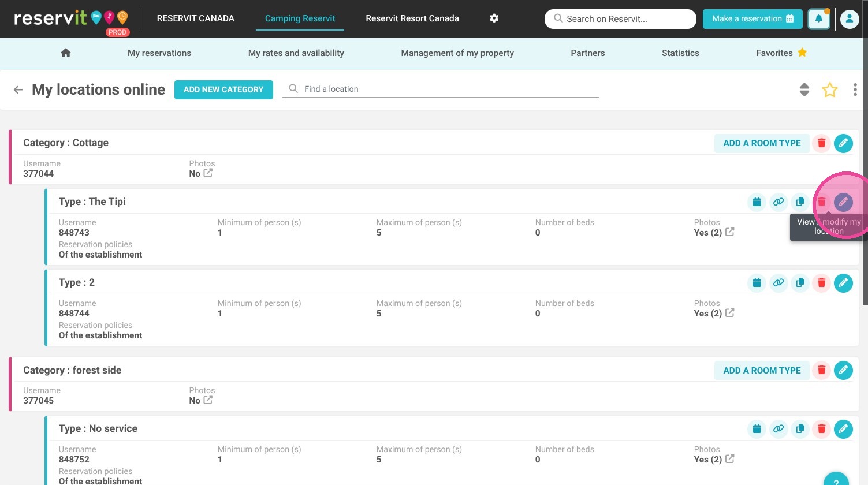Open Management of my property menu
The height and width of the screenshot is (485, 868).
(x=457, y=53)
